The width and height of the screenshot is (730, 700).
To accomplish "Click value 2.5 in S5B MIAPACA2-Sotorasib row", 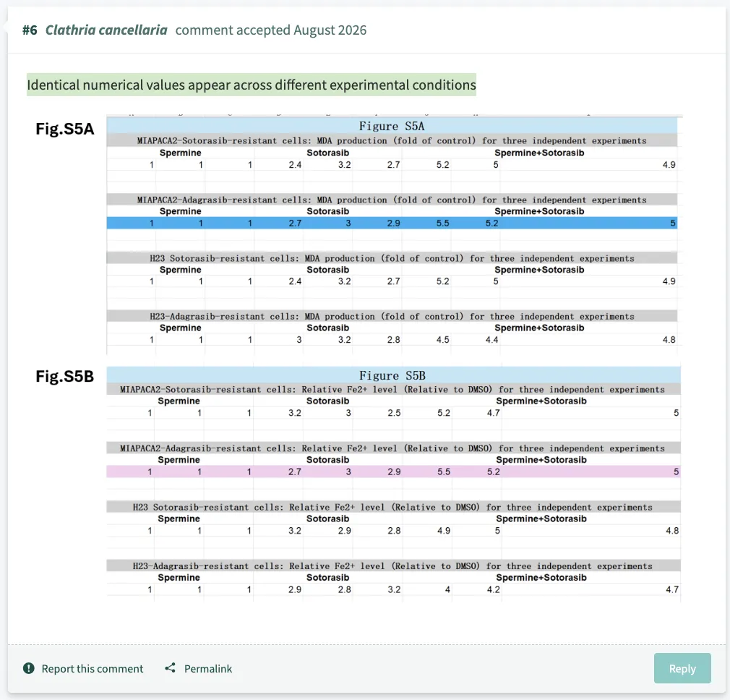I will click(394, 413).
